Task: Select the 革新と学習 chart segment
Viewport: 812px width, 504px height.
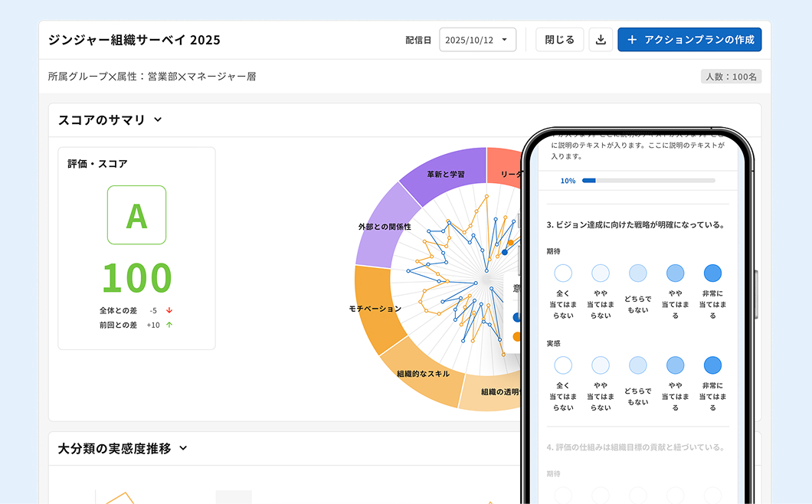Action: click(445, 173)
